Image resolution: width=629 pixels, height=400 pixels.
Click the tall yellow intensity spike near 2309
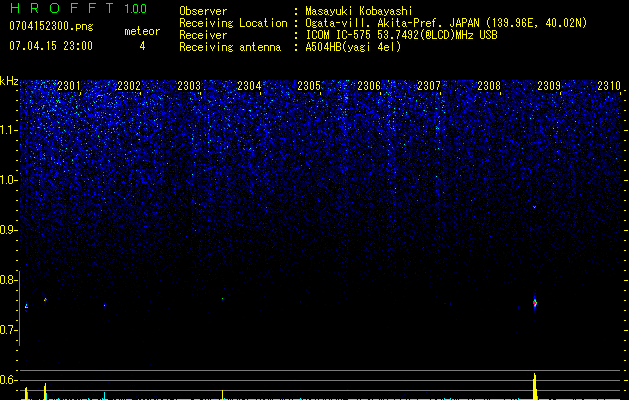[x=535, y=386]
